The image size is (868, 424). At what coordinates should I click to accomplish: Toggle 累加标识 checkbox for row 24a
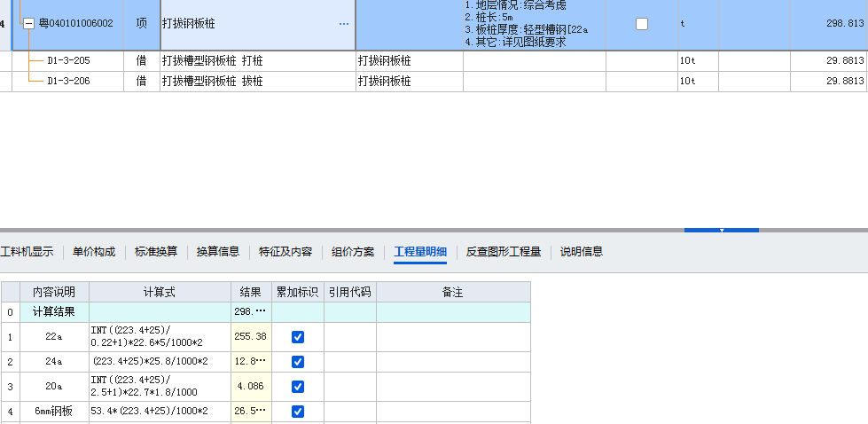click(x=298, y=362)
